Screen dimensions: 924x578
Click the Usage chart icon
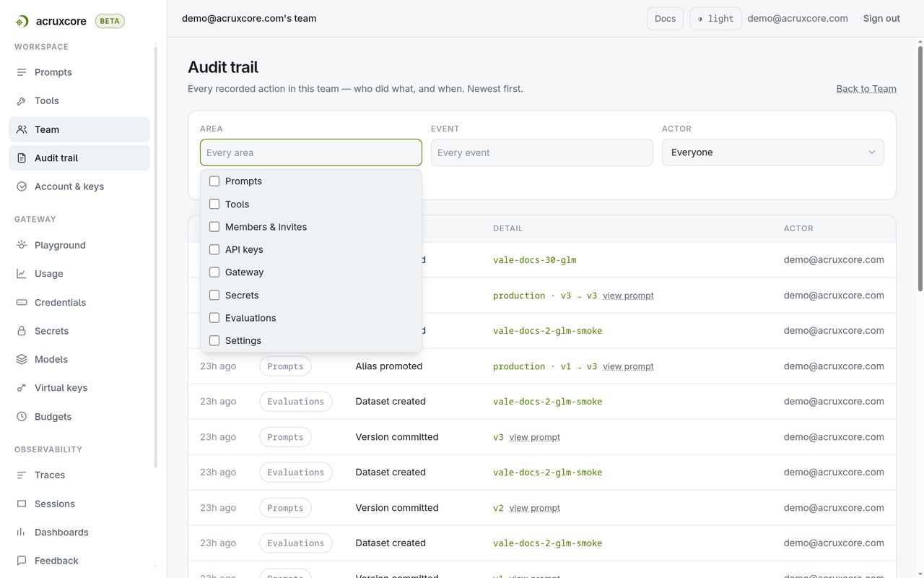click(22, 274)
